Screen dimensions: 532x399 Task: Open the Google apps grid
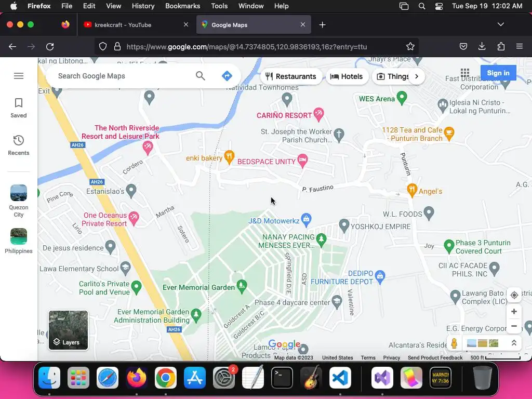pos(465,73)
